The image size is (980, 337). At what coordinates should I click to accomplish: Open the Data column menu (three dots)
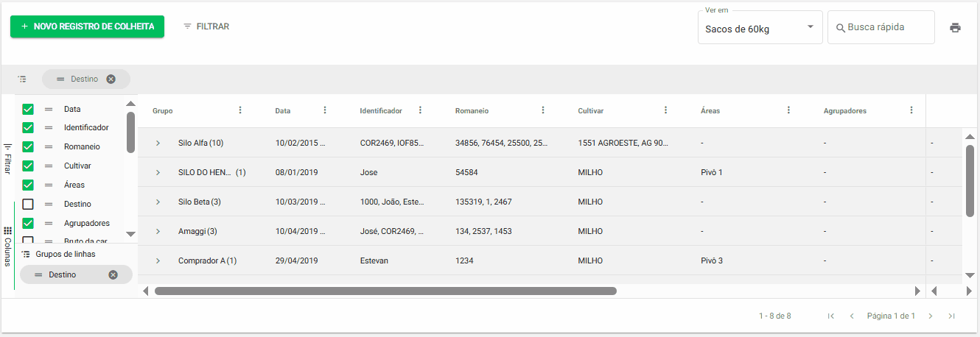pos(325,110)
